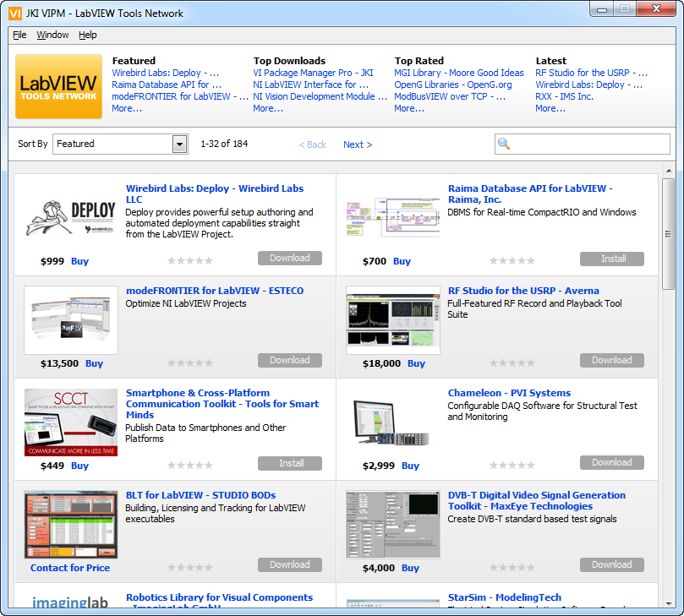Click Buy link for $18,000 RF Studio
This screenshot has width=684, height=616.
(416, 363)
